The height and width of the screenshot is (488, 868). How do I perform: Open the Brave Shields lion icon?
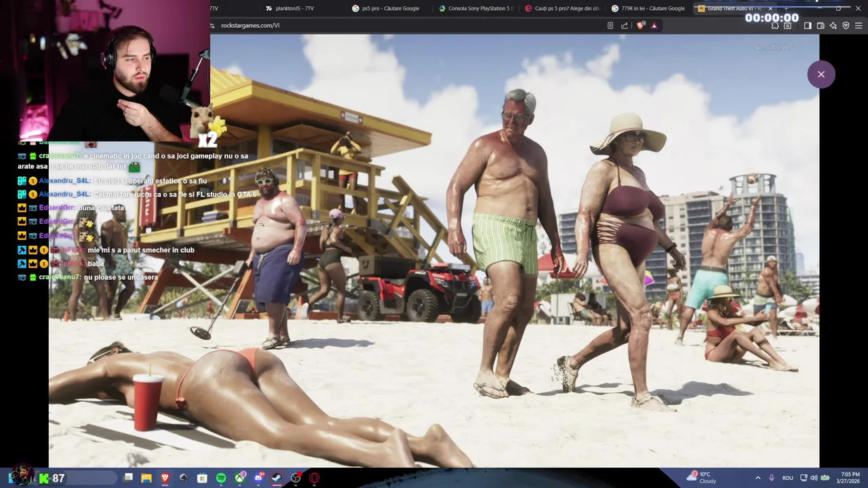tap(641, 26)
